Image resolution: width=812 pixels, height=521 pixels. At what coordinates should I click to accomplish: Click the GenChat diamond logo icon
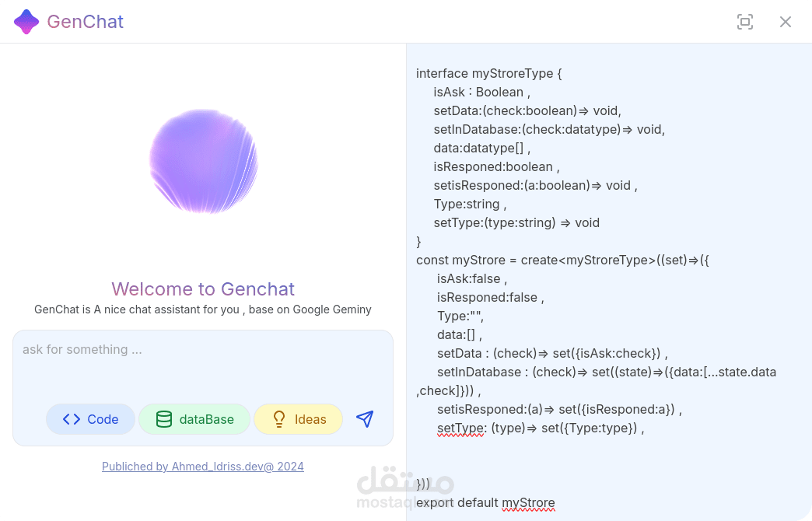tap(26, 21)
